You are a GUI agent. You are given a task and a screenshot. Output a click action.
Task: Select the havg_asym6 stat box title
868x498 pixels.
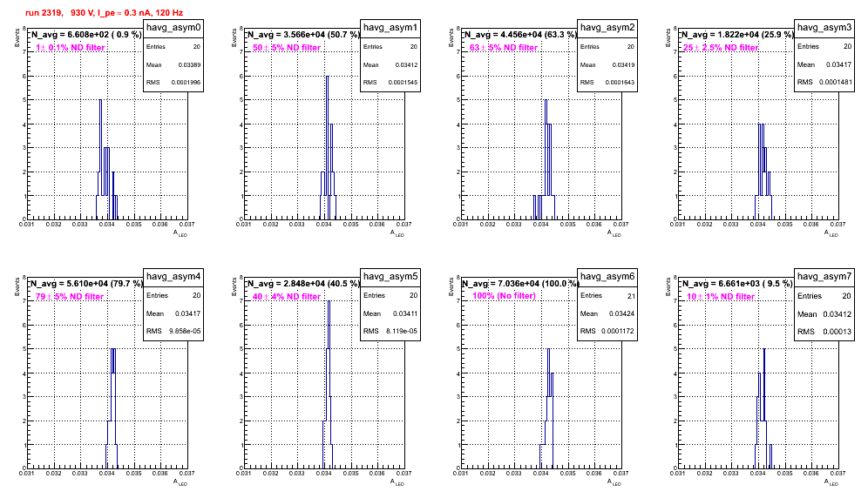click(607, 277)
